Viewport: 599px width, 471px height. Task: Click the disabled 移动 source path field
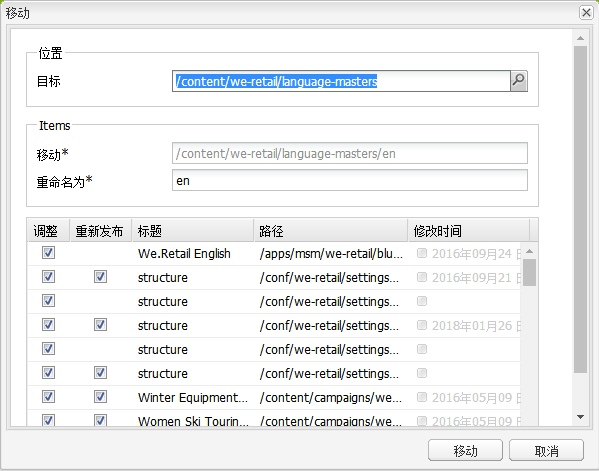click(350, 153)
